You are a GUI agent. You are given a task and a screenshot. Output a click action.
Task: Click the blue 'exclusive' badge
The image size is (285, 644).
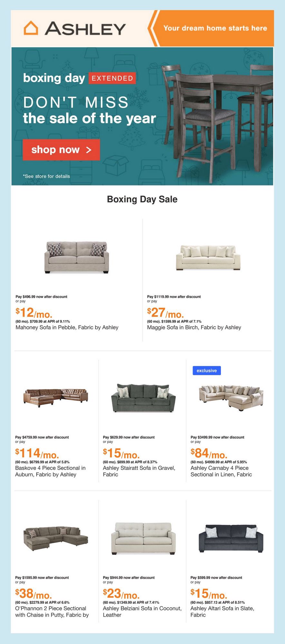[206, 371]
